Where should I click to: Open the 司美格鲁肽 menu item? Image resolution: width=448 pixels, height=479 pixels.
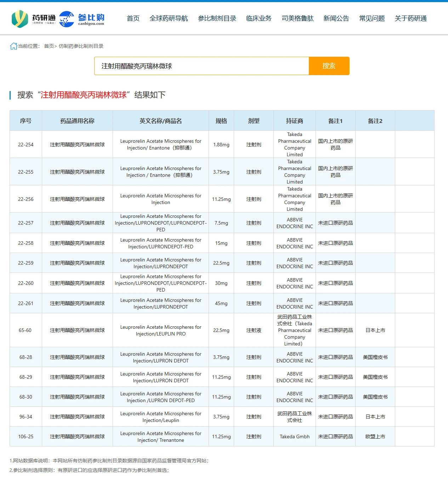point(297,18)
